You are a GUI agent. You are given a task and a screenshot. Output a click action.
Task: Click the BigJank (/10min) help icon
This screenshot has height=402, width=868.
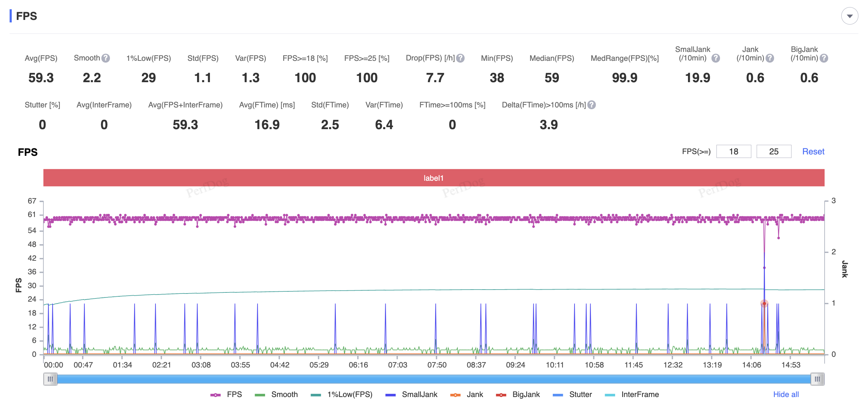[x=824, y=58]
